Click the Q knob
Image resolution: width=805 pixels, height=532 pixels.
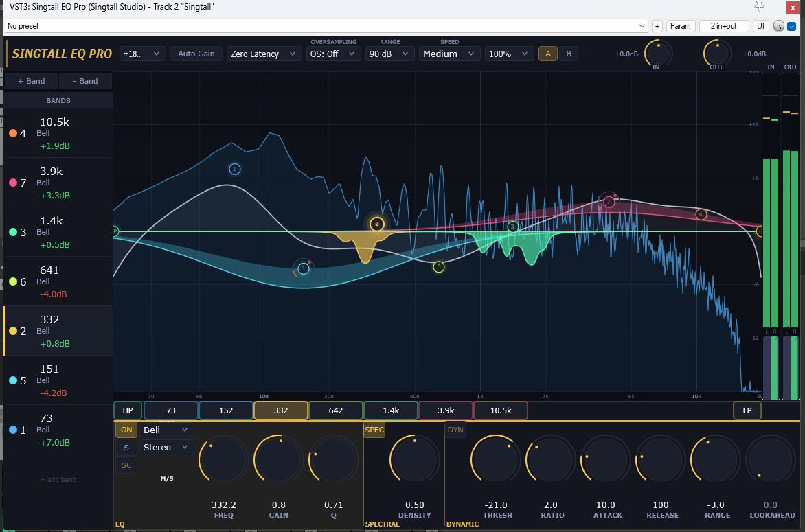pos(333,459)
